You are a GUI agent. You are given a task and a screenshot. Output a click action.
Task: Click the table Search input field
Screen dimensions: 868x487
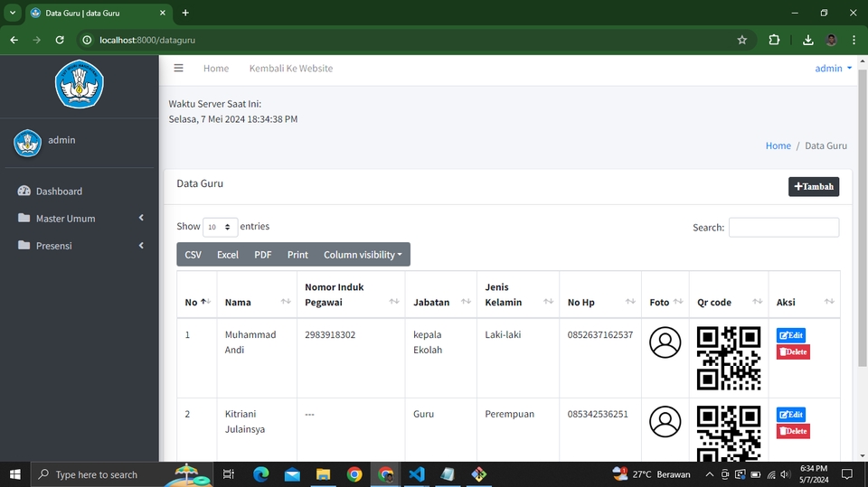click(784, 228)
